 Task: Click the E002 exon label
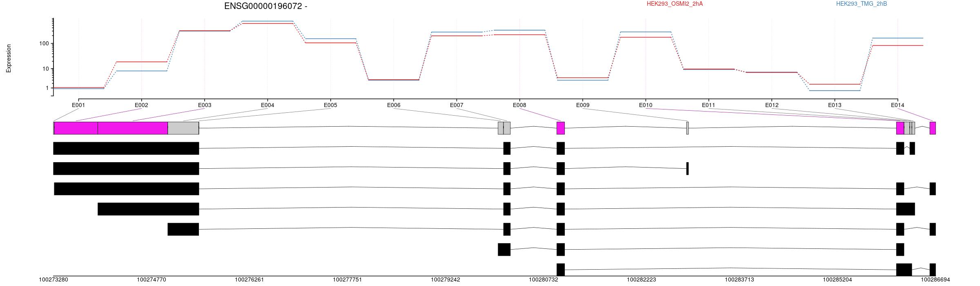141,105
